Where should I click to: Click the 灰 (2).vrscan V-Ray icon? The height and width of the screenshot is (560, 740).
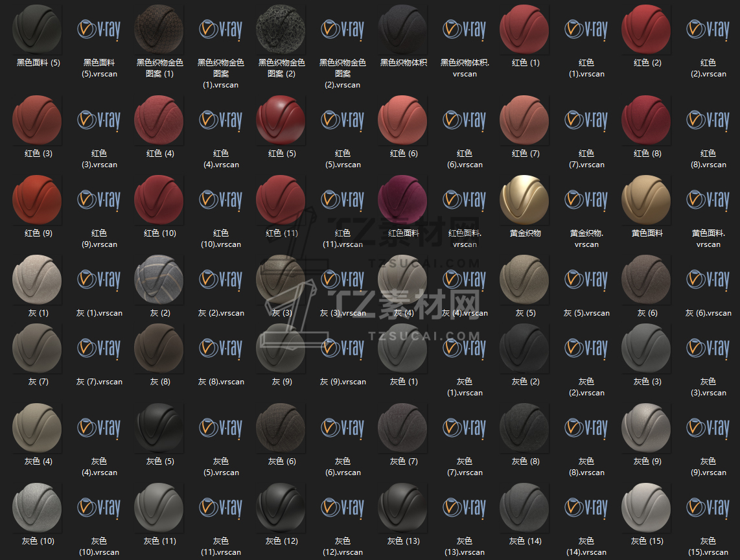coord(220,279)
